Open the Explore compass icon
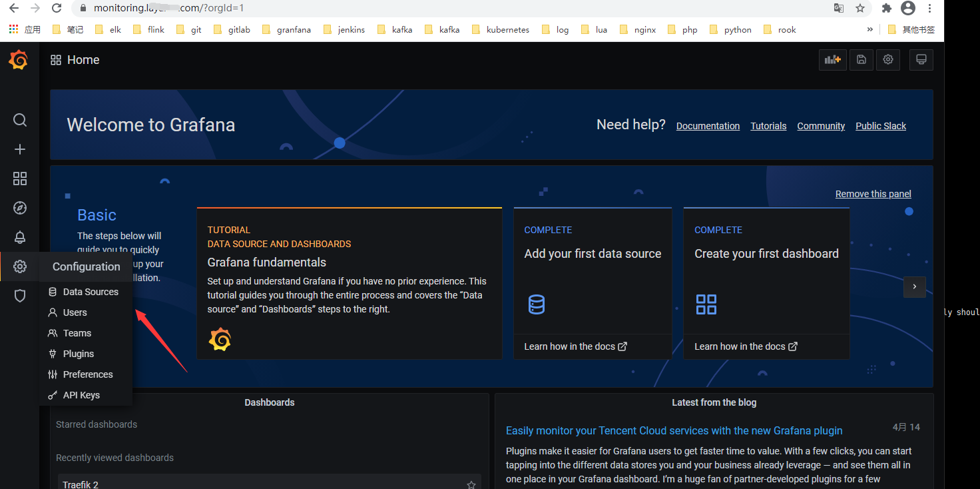 (20, 208)
